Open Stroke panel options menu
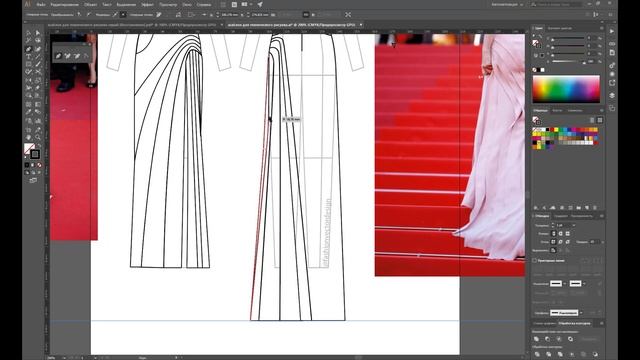 click(x=602, y=216)
